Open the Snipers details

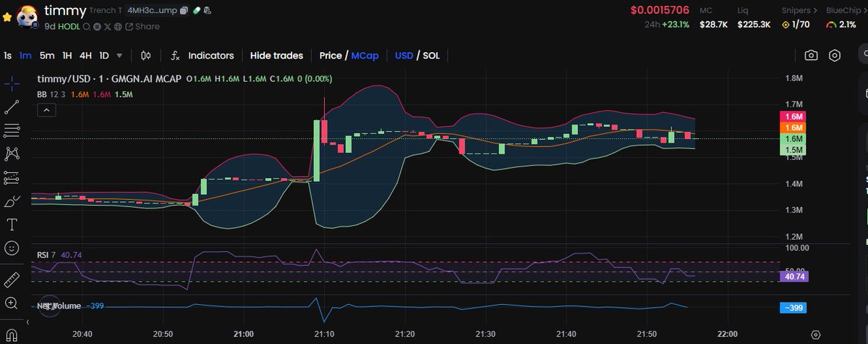(799, 10)
